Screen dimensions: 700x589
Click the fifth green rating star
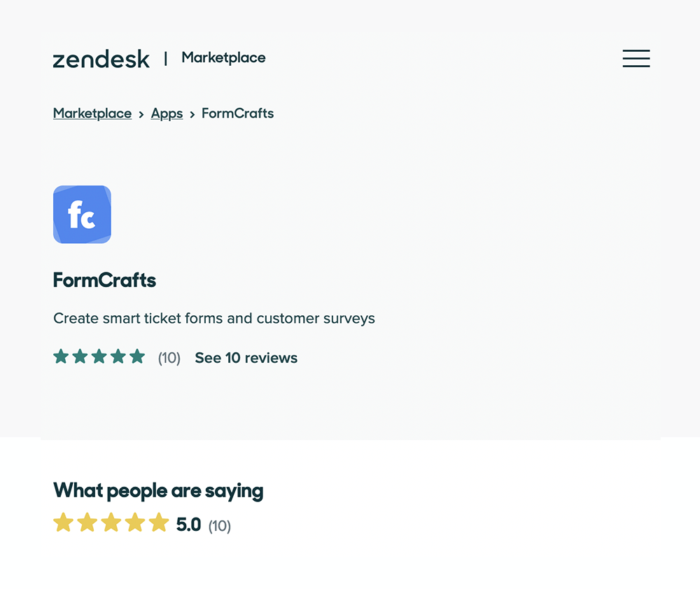point(137,356)
